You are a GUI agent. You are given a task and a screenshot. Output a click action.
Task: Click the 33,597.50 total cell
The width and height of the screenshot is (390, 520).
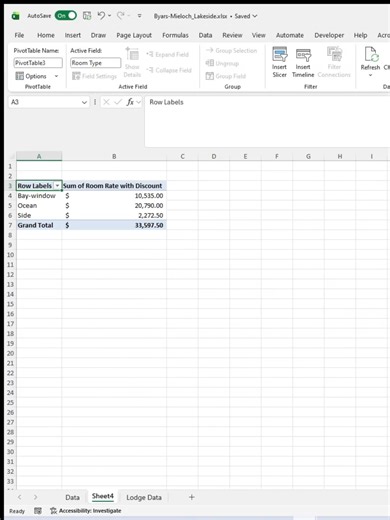coord(114,225)
